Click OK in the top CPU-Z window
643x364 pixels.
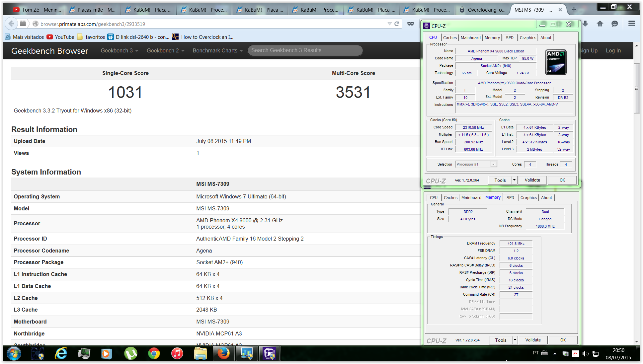pos(562,180)
